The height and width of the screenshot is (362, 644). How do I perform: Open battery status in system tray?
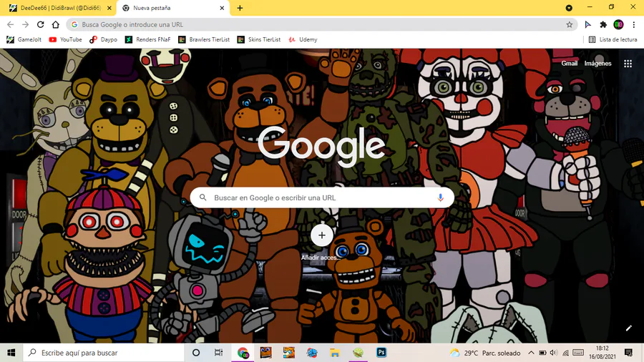click(542, 353)
